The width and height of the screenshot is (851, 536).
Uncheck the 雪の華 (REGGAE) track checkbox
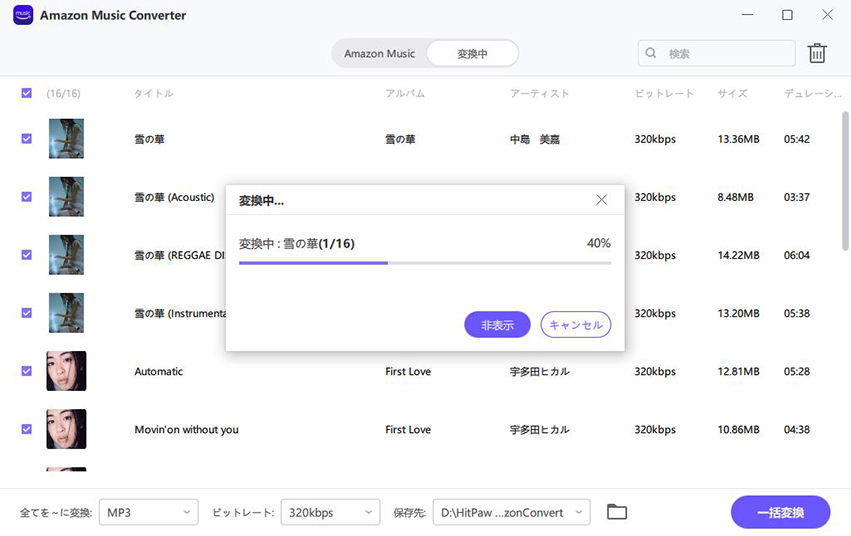pos(27,255)
